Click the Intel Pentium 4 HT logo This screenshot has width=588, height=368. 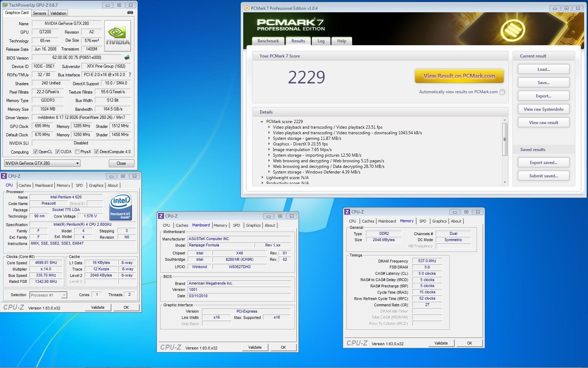pos(120,207)
